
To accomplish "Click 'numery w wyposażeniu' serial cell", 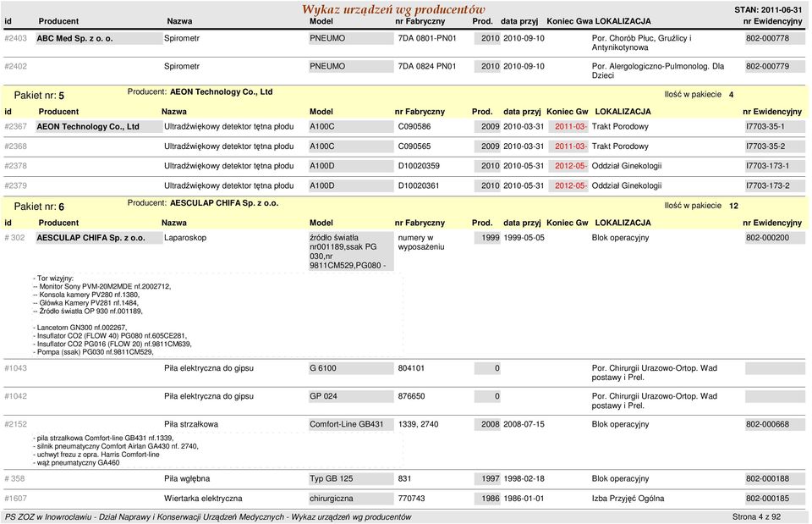I will click(421, 242).
